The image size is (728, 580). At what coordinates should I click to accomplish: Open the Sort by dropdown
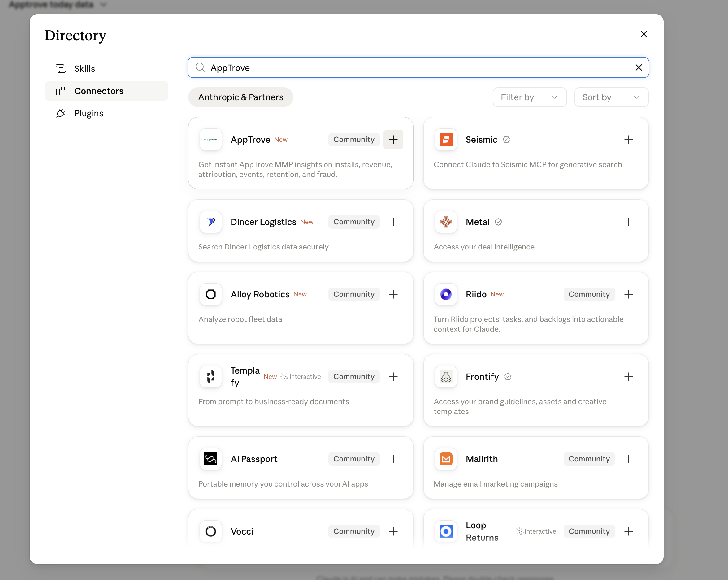(x=611, y=97)
